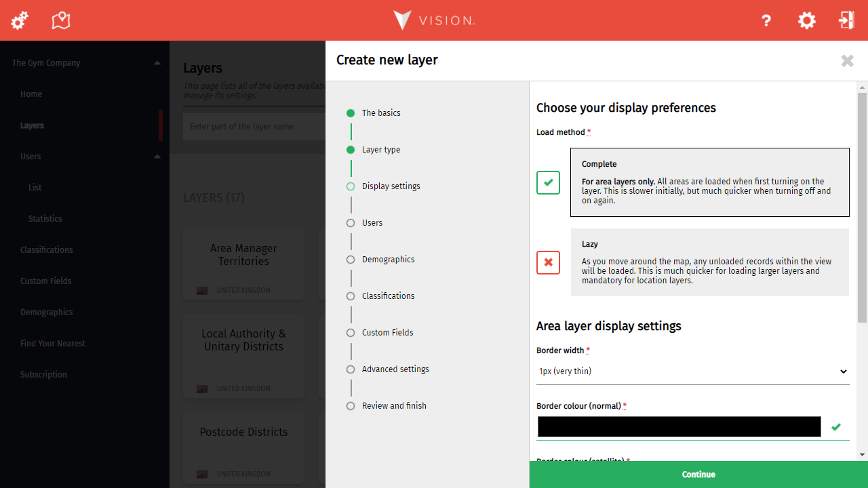Open the map pin icon in header

point(61,20)
